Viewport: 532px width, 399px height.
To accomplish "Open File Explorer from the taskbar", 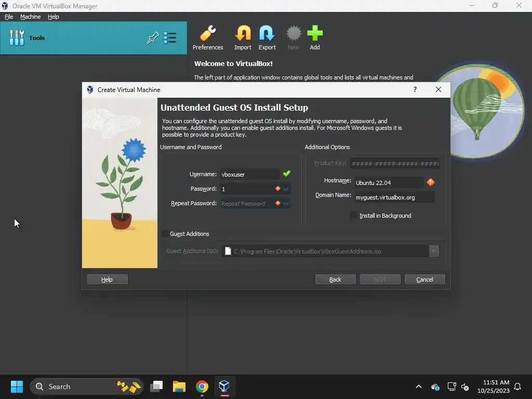I will click(179, 387).
